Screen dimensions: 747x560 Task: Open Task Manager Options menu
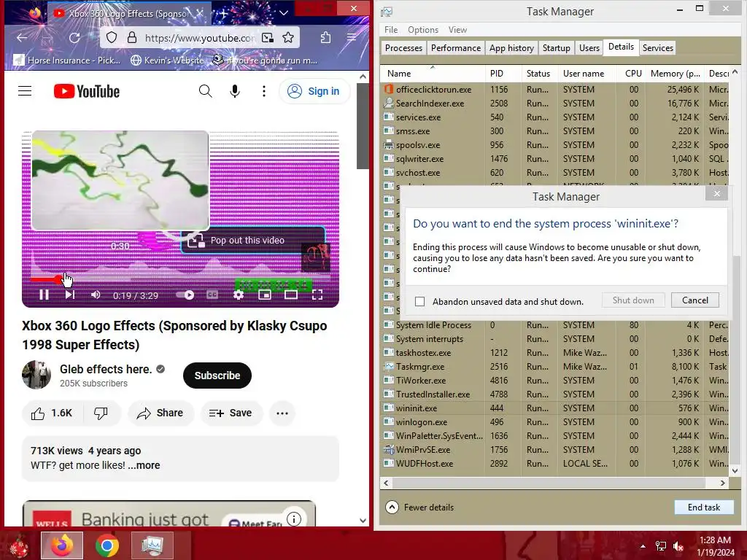pyautogui.click(x=423, y=29)
